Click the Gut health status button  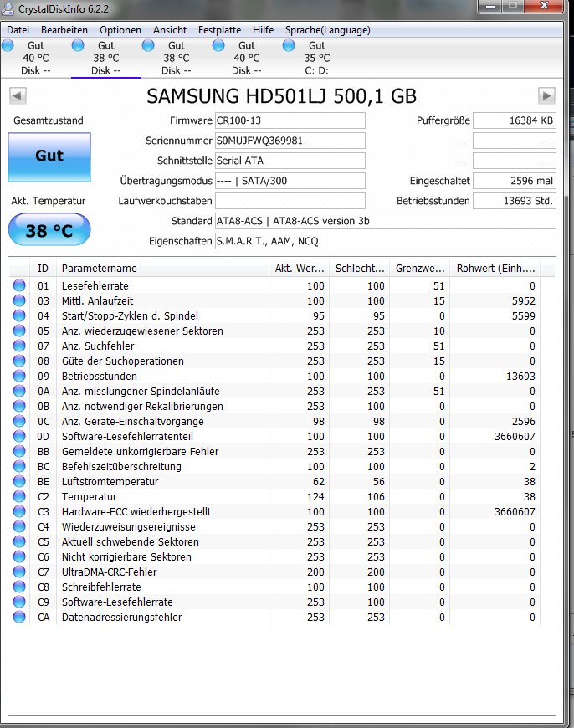click(49, 156)
